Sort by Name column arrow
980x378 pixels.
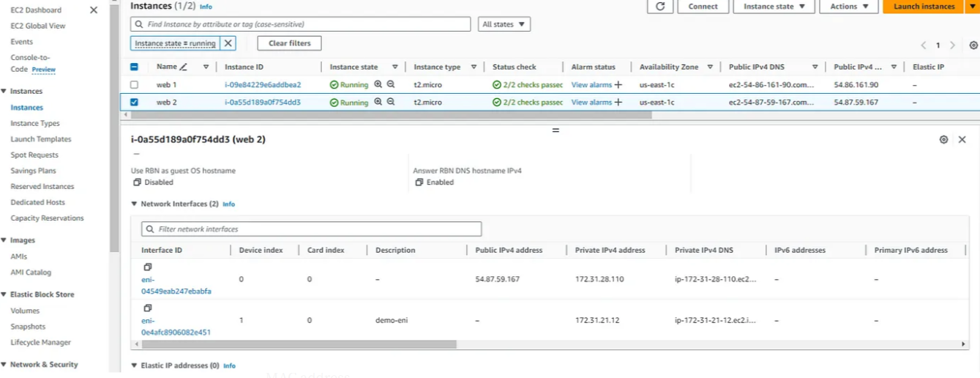click(x=206, y=67)
